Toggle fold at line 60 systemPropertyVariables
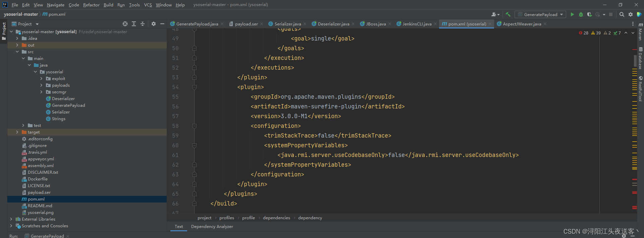The height and width of the screenshot is (238, 644). [x=194, y=145]
